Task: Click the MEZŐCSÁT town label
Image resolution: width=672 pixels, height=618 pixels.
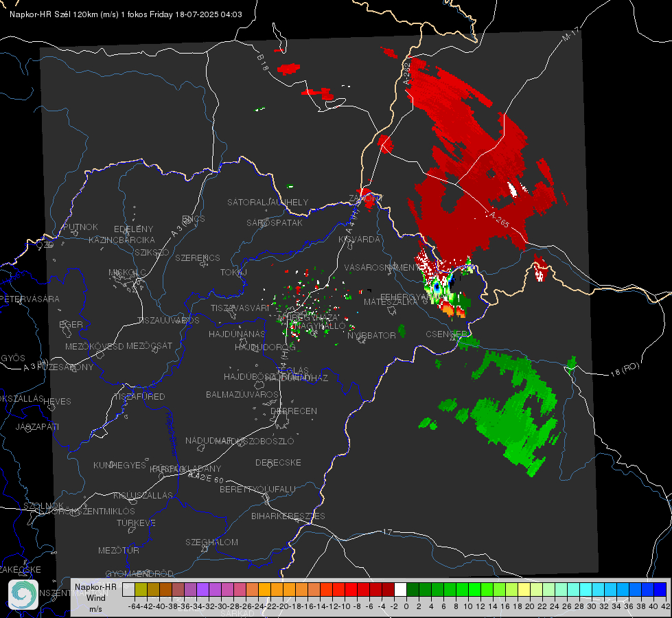Action: tap(149, 345)
